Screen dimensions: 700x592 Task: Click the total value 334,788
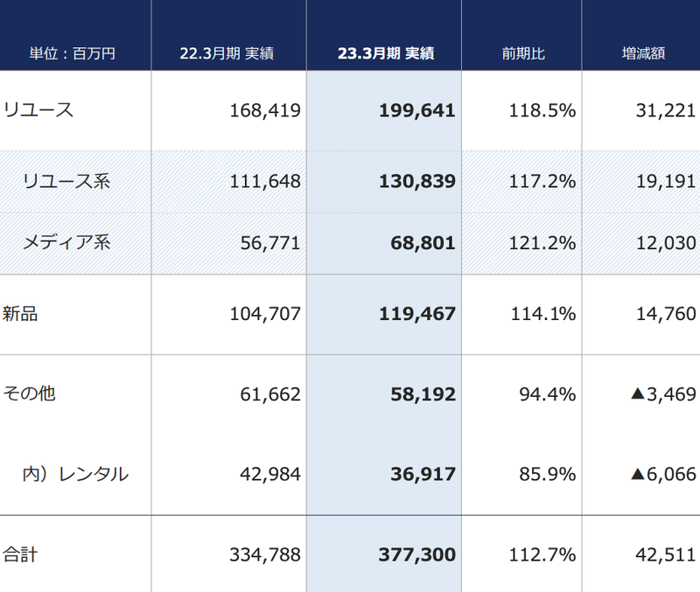point(265,555)
